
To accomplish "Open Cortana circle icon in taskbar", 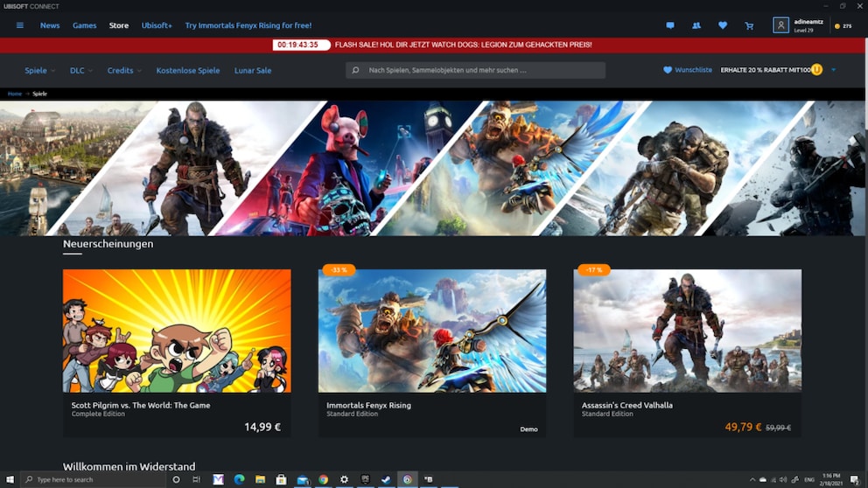I will click(176, 479).
